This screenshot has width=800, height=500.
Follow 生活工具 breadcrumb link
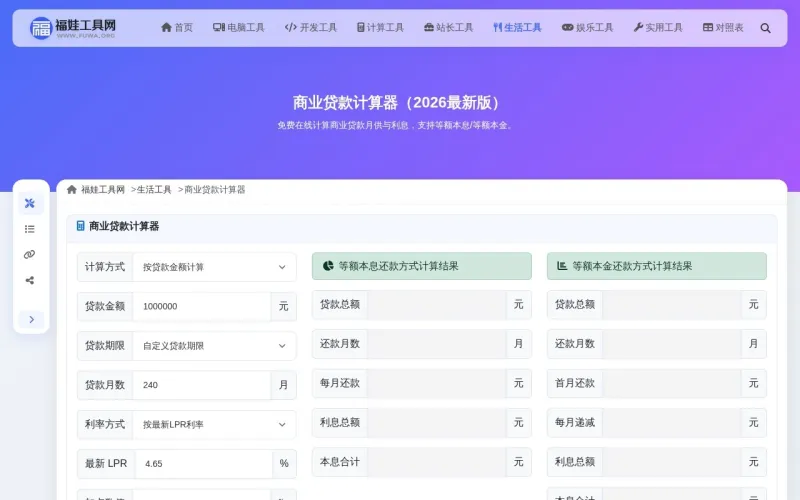coord(154,190)
